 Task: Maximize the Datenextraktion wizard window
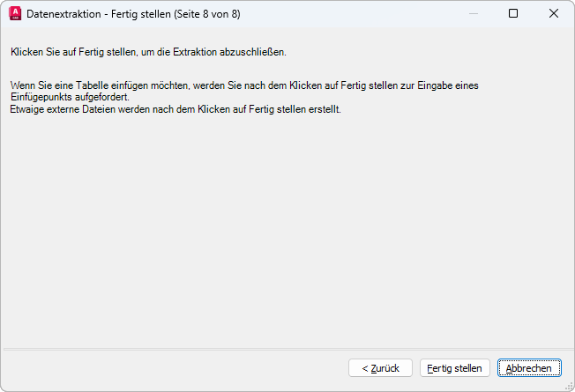513,13
